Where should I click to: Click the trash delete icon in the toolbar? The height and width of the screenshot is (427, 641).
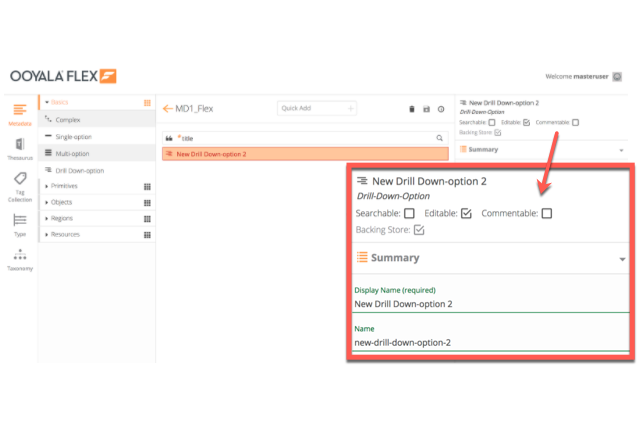(412, 108)
